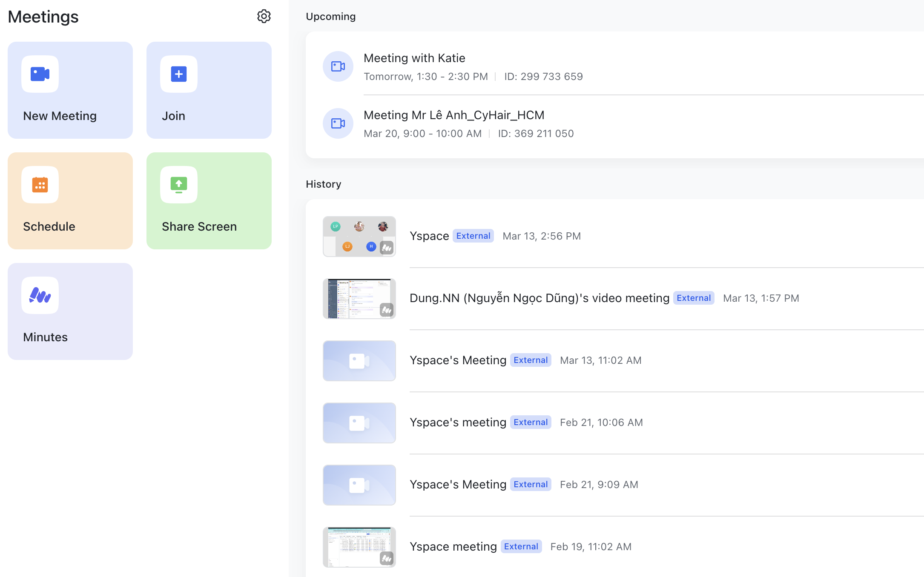This screenshot has height=577, width=924.
Task: Open Yspace meeting Feb 19 thumbnail
Action: (x=359, y=547)
